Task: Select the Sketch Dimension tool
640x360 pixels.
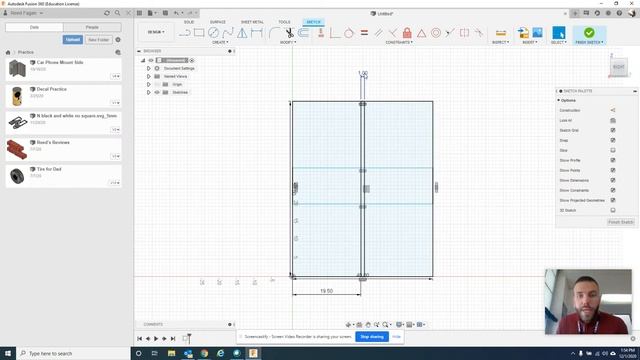Action: pyautogui.click(x=257, y=33)
